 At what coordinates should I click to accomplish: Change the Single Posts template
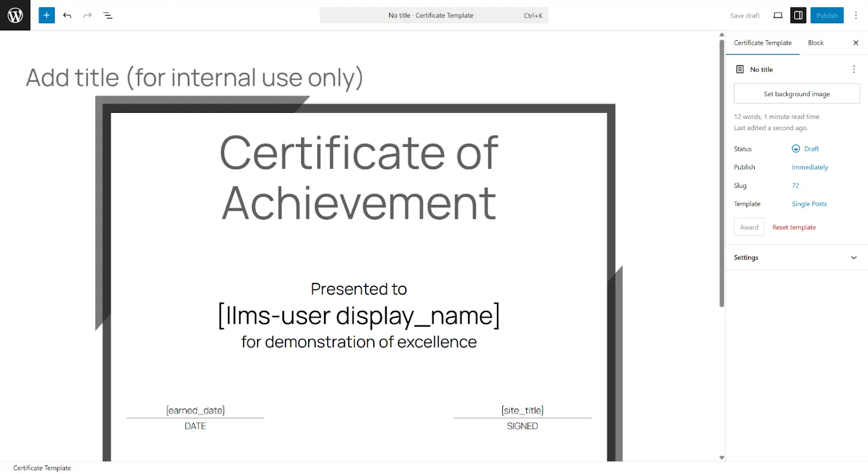tap(809, 204)
